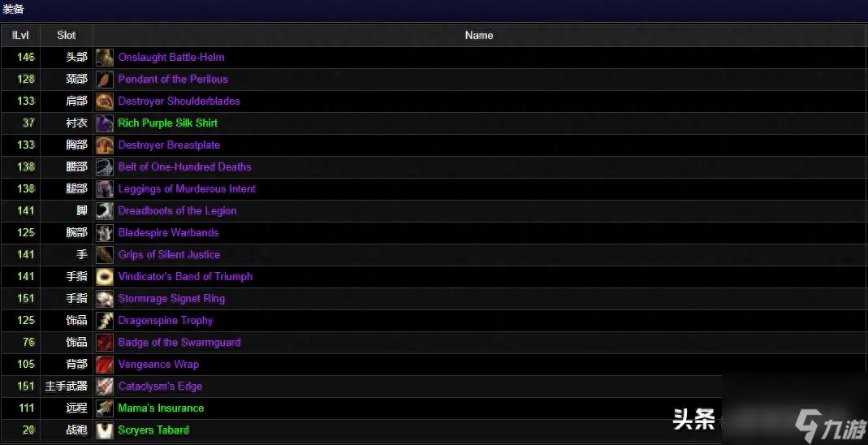Click the Vengeance Wrap cloak icon
This screenshot has width=868, height=445.
click(104, 365)
